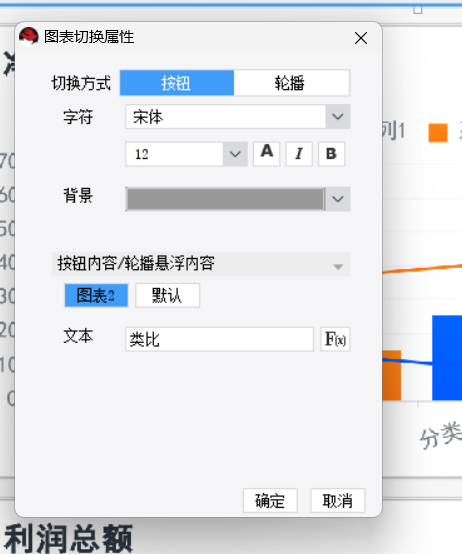This screenshot has height=554, width=462.
Task: Click the 文本 label
Action: (78, 336)
